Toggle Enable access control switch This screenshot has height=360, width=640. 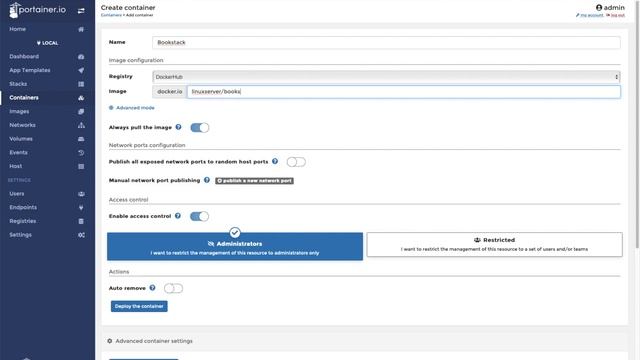(x=199, y=216)
